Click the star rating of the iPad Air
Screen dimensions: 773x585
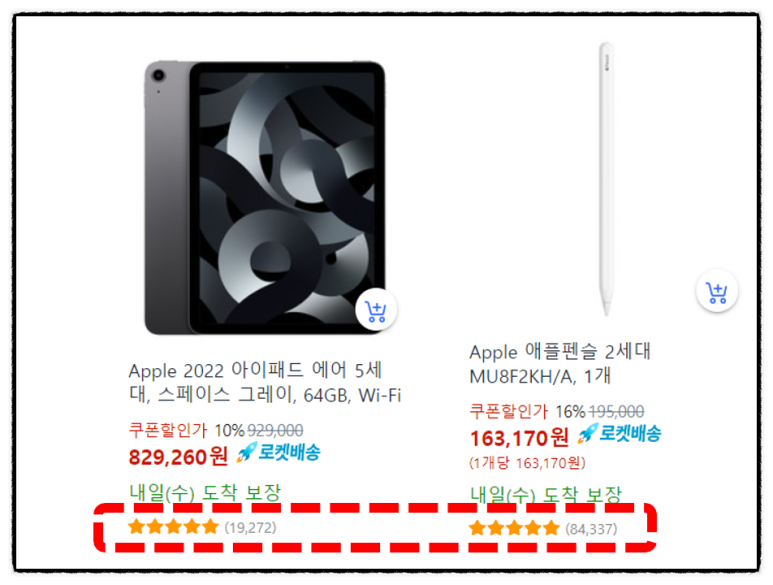click(173, 527)
